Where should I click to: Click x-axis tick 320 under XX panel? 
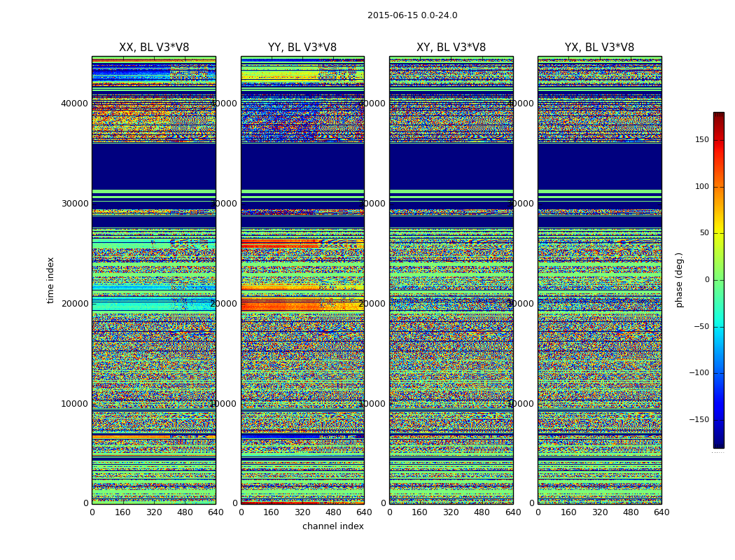pos(154,512)
